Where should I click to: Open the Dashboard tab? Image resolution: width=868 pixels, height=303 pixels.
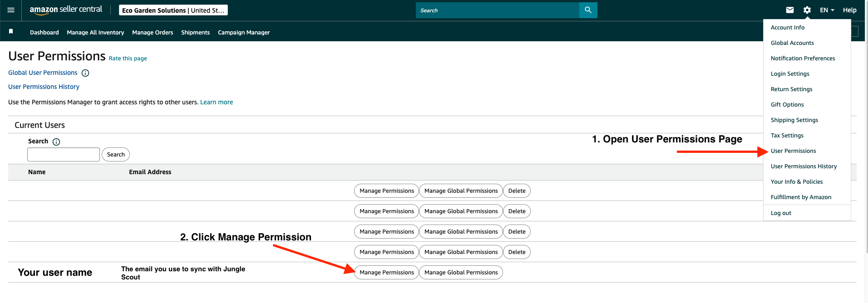click(x=44, y=32)
